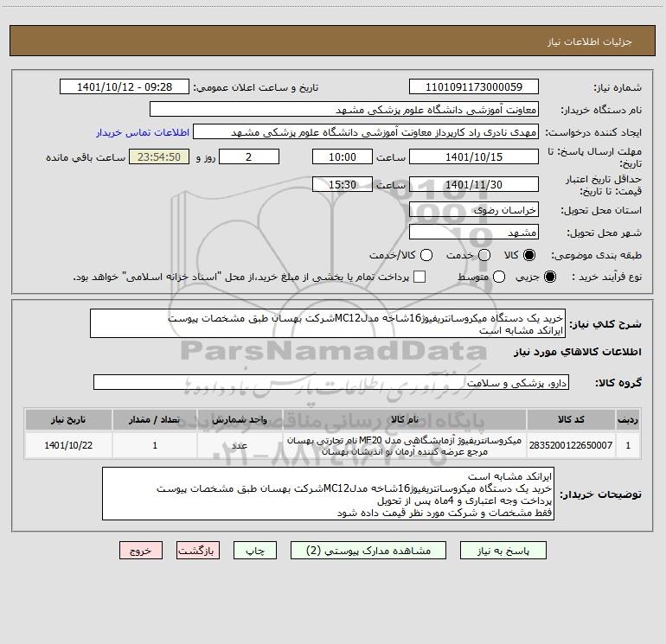
Task: Click the توضیحات خریدار text area
Action: (x=328, y=494)
